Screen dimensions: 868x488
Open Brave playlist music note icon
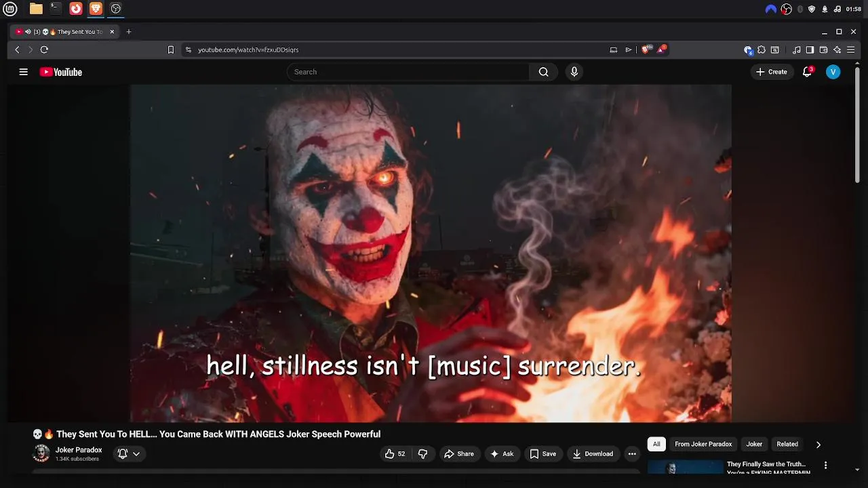797,49
